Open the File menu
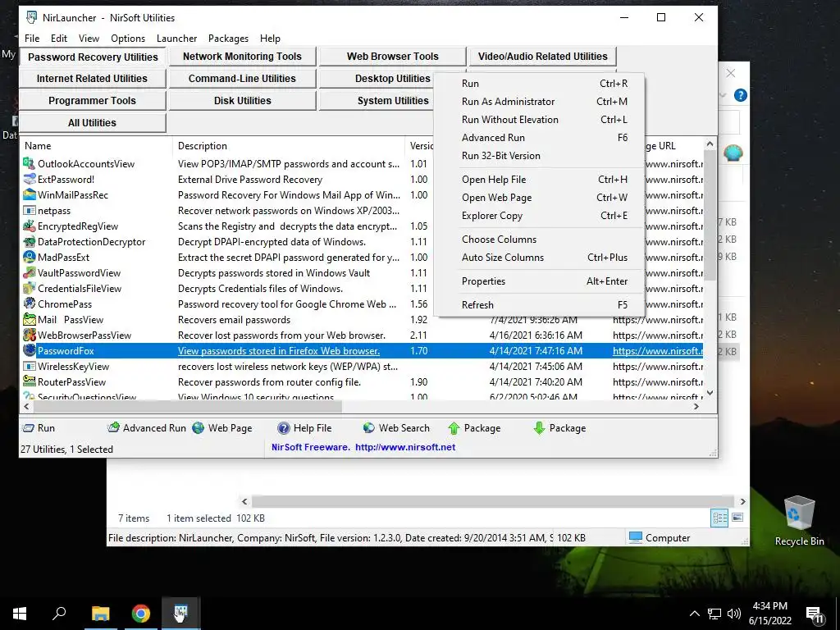 (x=32, y=39)
